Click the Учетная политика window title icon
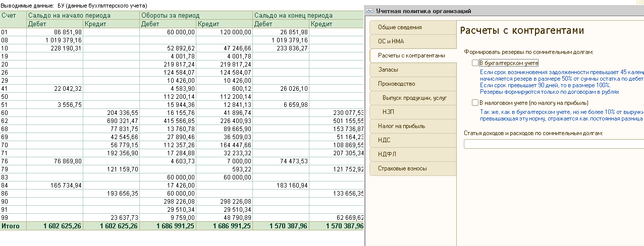 coord(370,11)
